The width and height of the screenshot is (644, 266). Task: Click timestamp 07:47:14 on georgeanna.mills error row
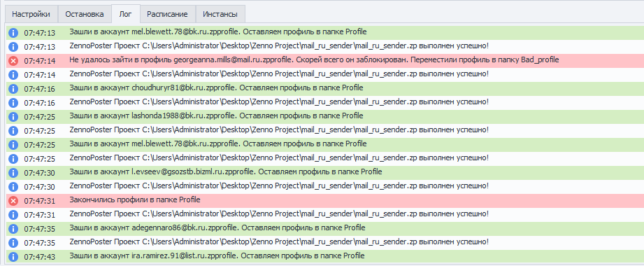[x=39, y=61]
